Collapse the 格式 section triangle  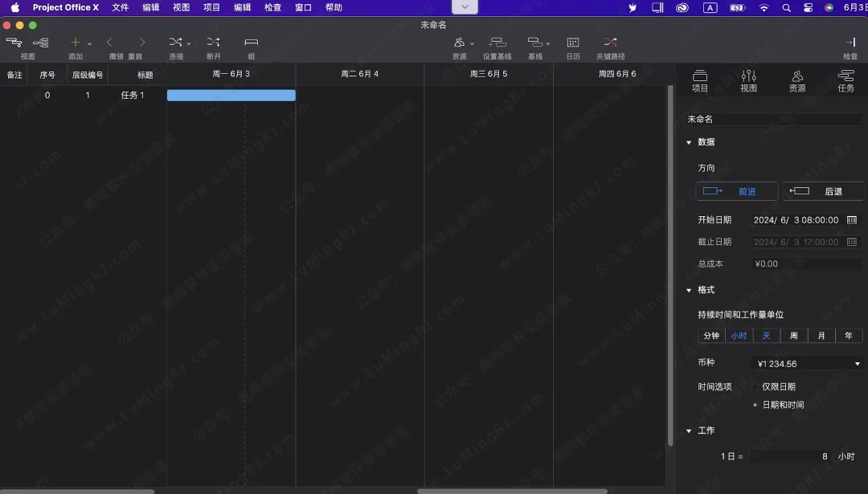[x=689, y=290]
